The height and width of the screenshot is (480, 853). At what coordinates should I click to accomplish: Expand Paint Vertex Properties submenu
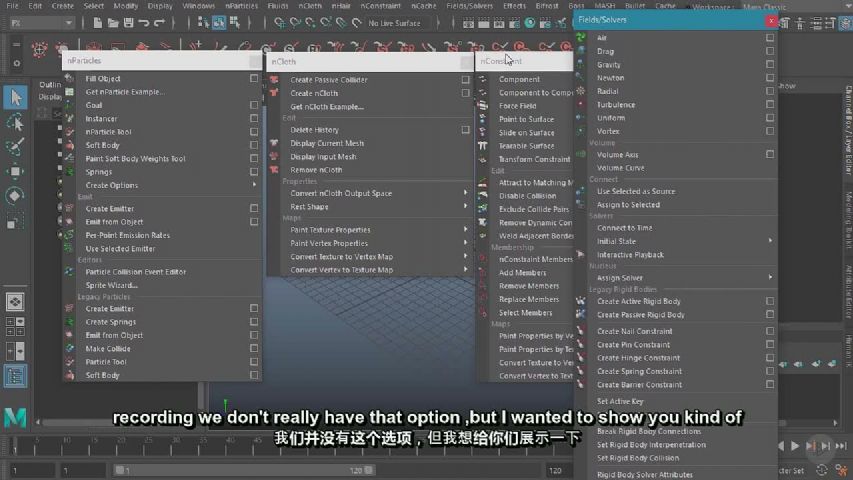(x=466, y=243)
